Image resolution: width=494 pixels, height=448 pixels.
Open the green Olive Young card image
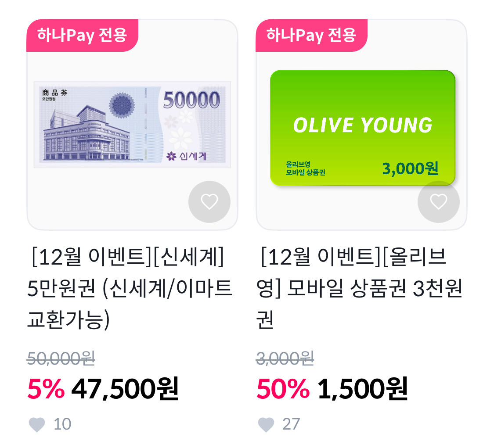(x=362, y=128)
